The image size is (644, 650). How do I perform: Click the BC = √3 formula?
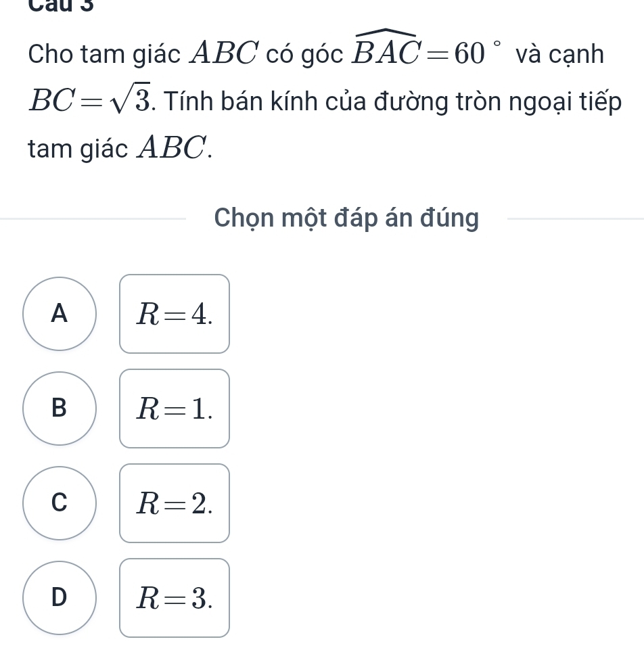[90, 100]
